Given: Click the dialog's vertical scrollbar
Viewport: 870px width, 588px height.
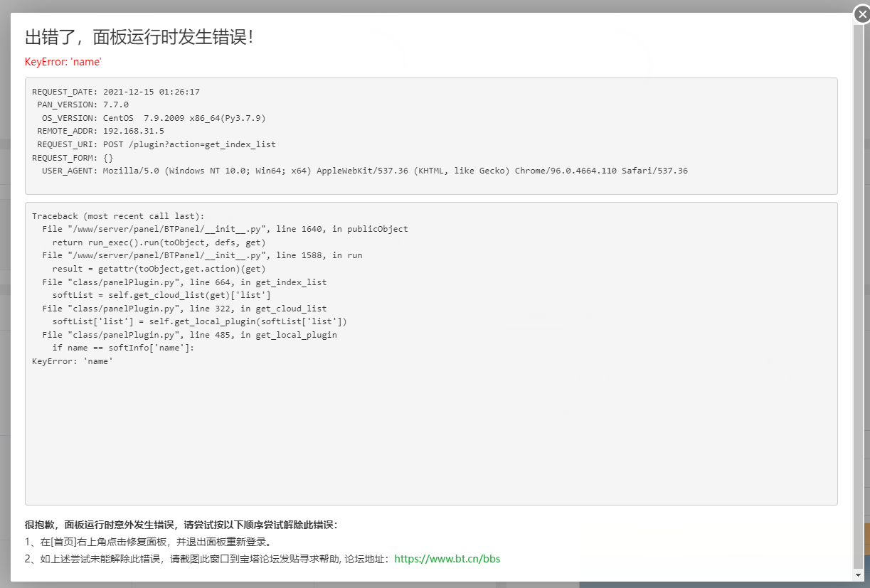Looking at the screenshot, I should click(x=858, y=299).
